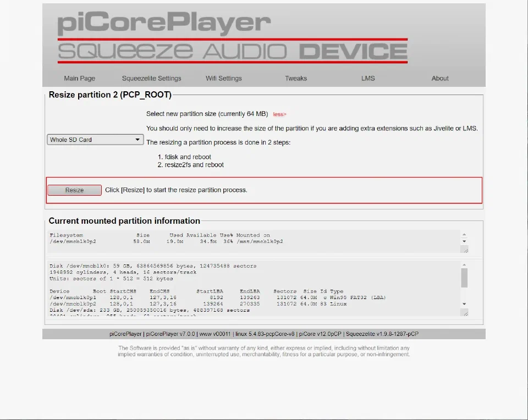
Task: Click the Disk /dev/mmcblk0: 59 GB line
Action: pos(153,266)
